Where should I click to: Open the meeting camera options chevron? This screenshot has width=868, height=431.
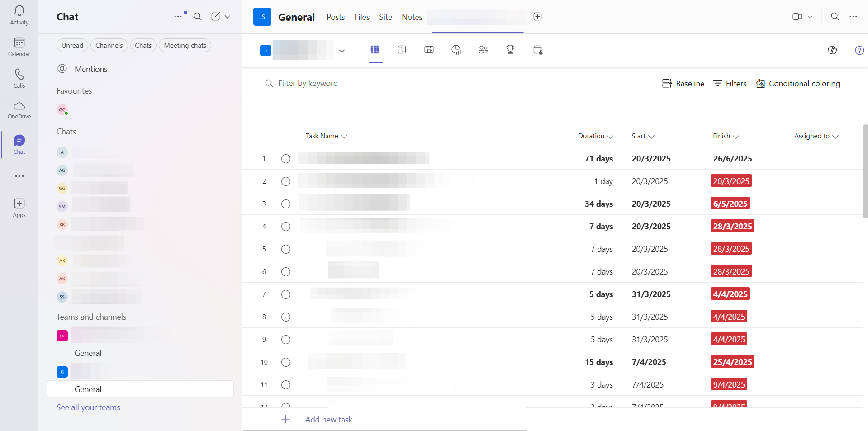click(x=810, y=16)
